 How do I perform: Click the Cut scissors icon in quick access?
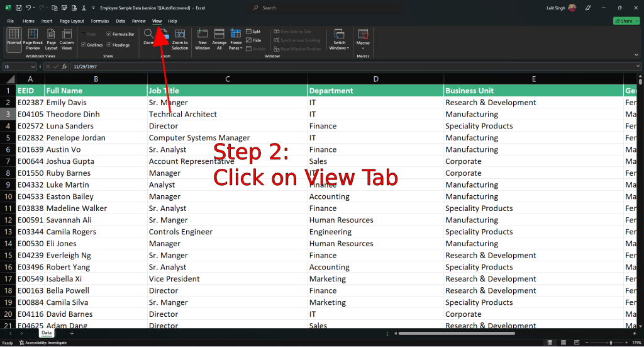click(x=84, y=8)
